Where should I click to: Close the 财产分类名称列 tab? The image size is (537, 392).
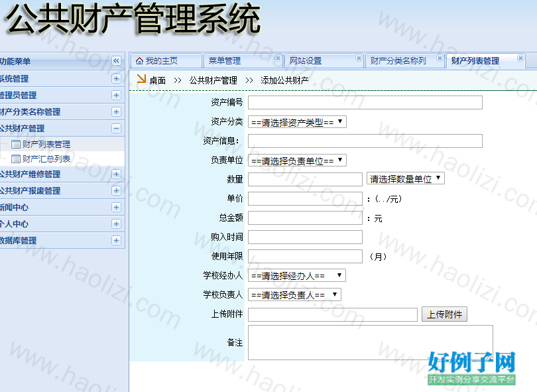440,58
